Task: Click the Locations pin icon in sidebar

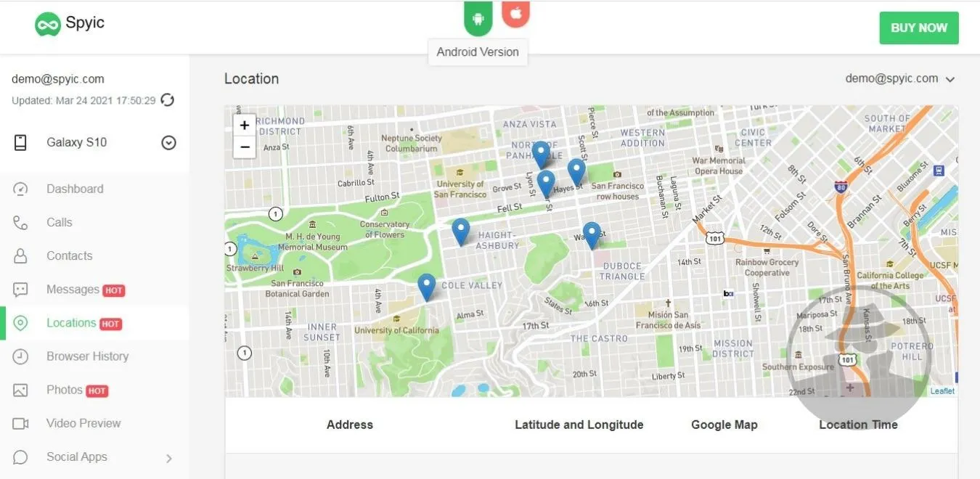Action: tap(20, 323)
